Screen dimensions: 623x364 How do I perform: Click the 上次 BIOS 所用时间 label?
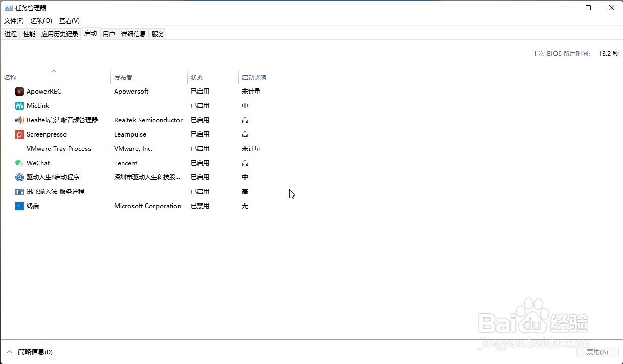[x=562, y=54]
